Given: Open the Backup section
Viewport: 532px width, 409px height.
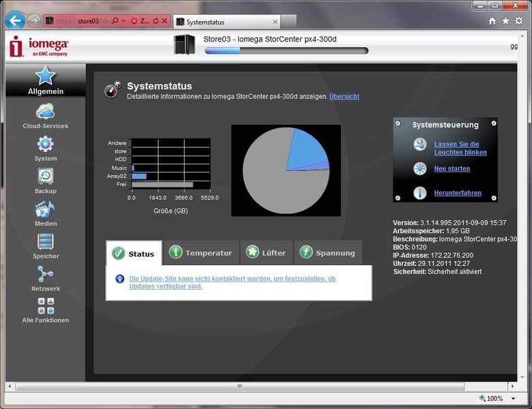Looking at the screenshot, I should [45, 181].
